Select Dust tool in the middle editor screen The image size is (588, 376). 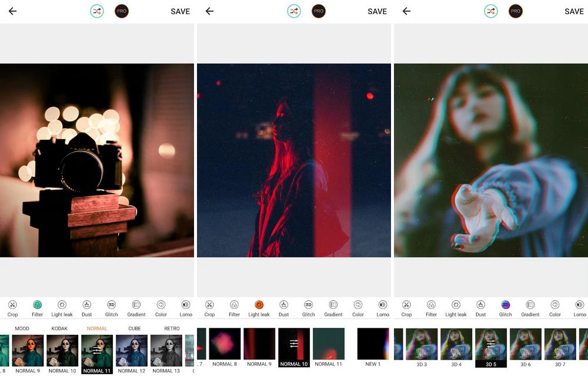[283, 305]
